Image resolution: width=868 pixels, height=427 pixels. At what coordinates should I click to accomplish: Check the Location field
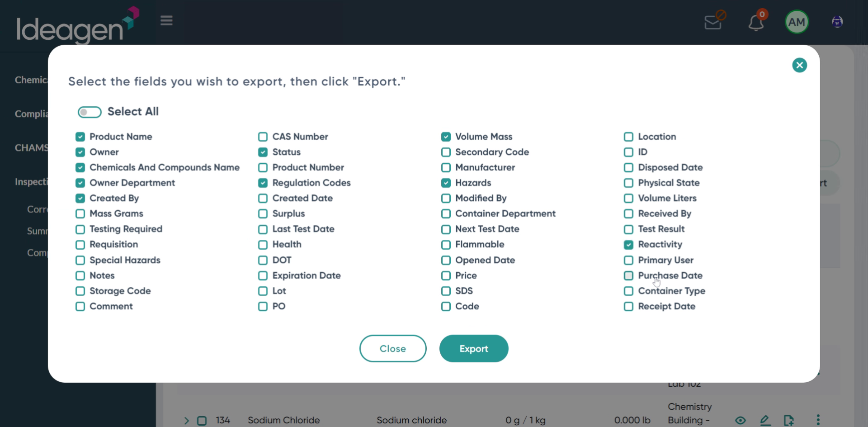(628, 137)
